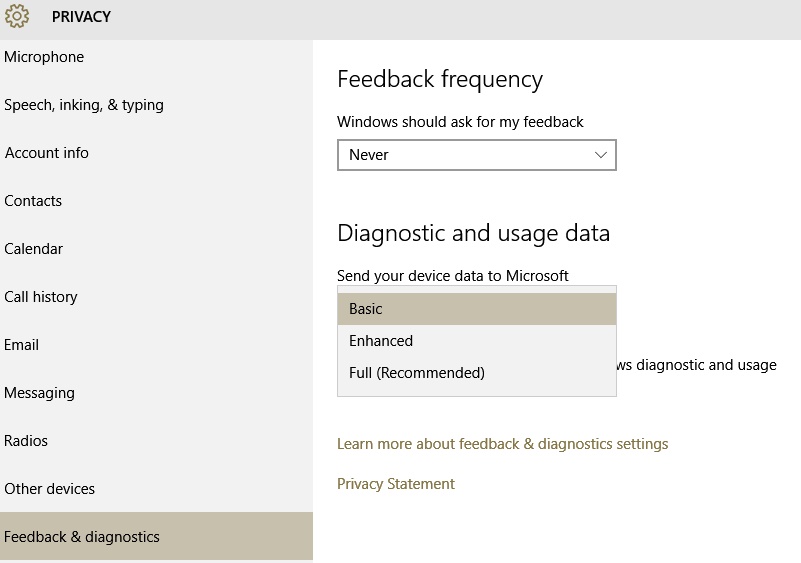Go to Speech, inking, & typing

tap(156, 105)
